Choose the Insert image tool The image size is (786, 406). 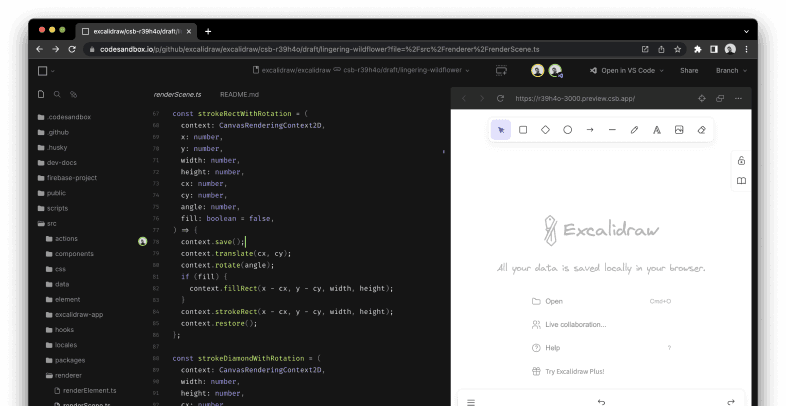click(679, 130)
